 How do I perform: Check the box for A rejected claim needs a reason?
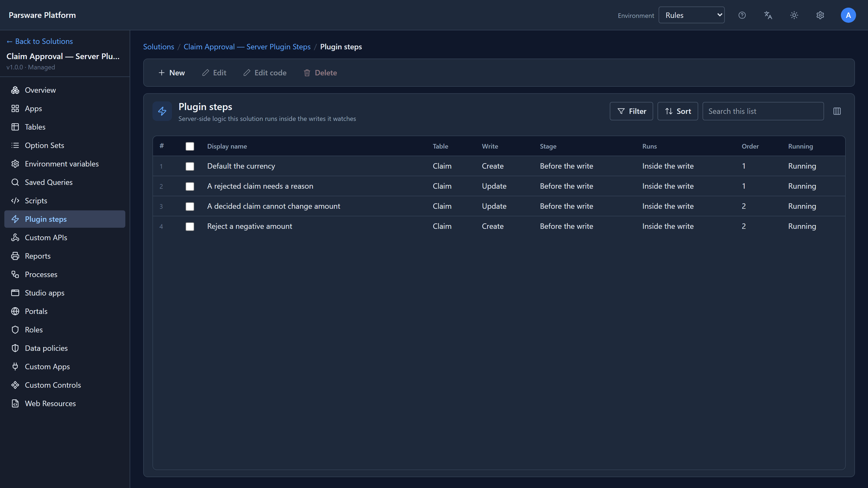(190, 186)
